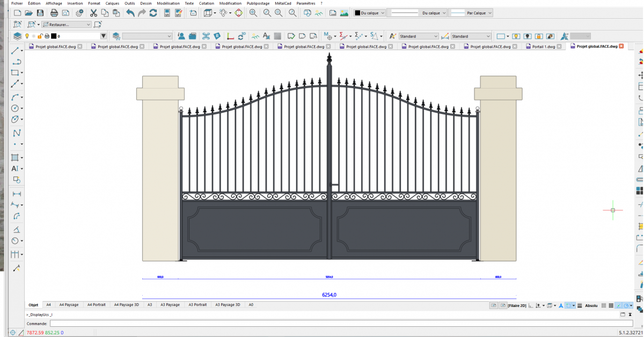Select the Spline tool
The image size is (644, 337).
click(16, 133)
